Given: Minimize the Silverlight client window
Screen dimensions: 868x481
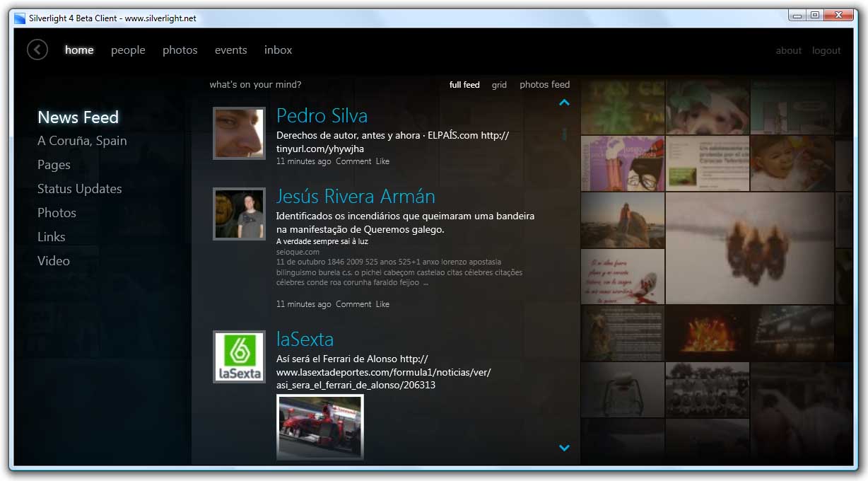Looking at the screenshot, I should [798, 15].
